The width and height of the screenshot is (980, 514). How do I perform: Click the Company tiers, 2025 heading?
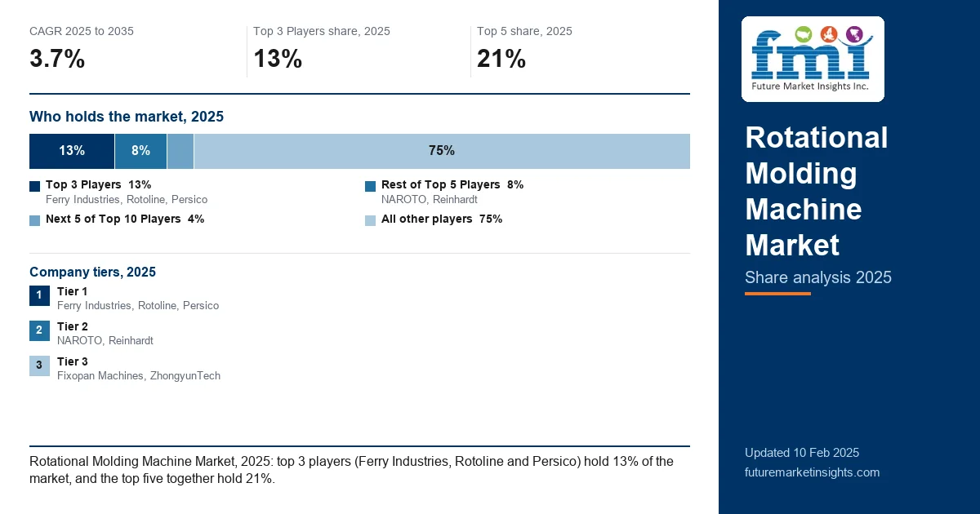(x=92, y=273)
